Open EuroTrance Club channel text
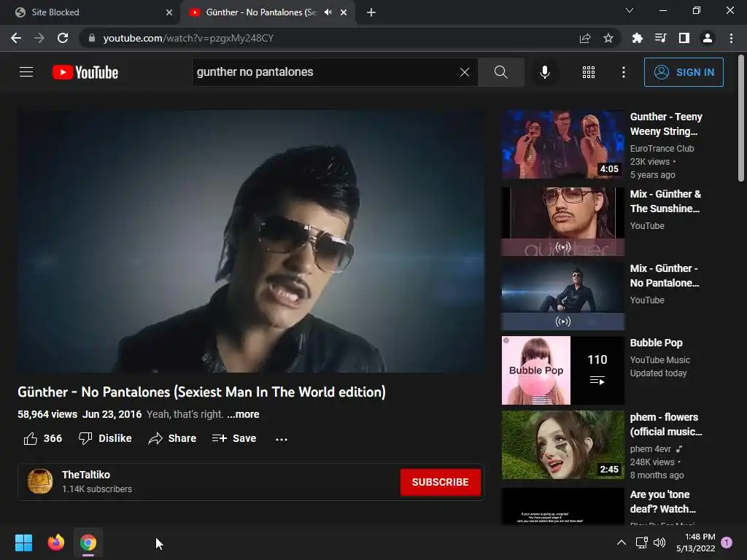 pos(662,149)
